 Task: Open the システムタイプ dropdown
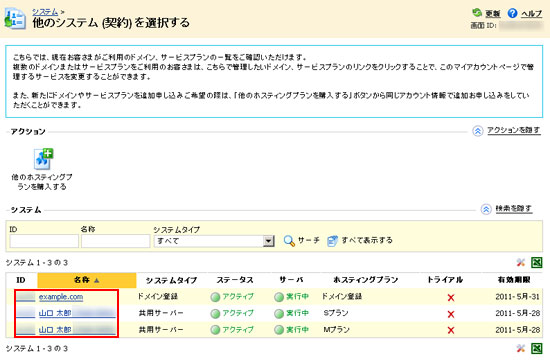pos(214,241)
